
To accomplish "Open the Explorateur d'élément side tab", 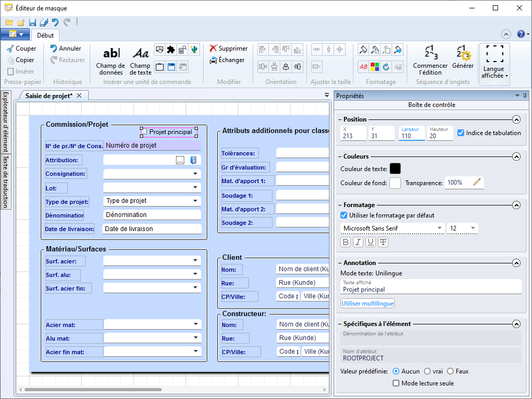I will tap(5, 122).
